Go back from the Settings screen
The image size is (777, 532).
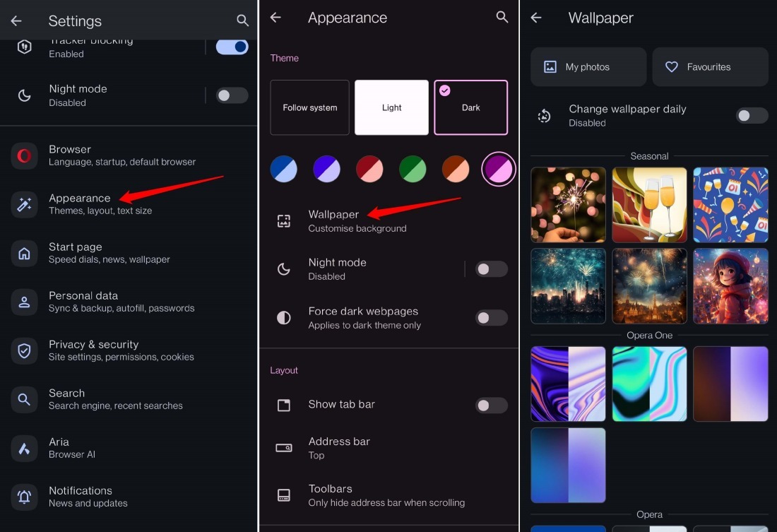tap(16, 20)
